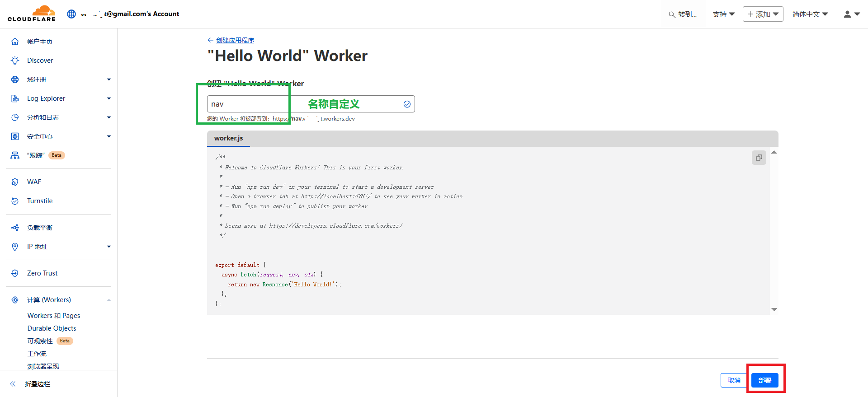Click the load balancing icon
The height and width of the screenshot is (397, 868).
click(15, 228)
